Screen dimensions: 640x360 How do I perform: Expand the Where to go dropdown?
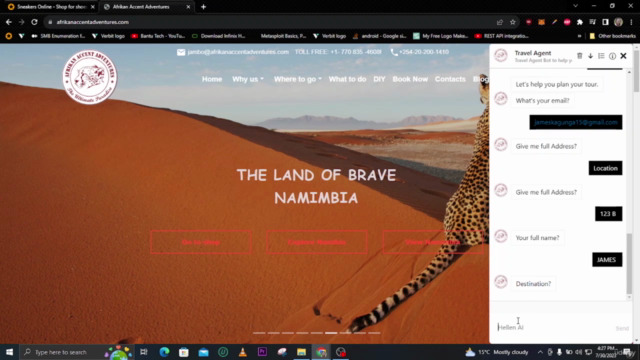[x=298, y=79]
